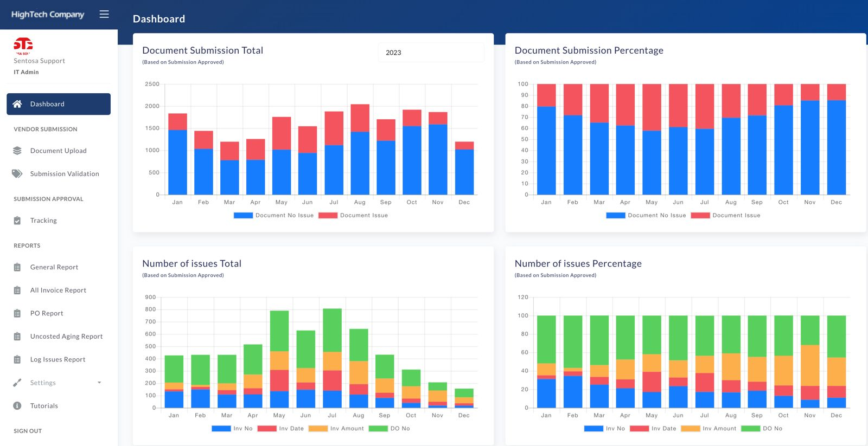868x446 pixels.
Task: Click the Document Upload layers icon
Action: point(17,151)
